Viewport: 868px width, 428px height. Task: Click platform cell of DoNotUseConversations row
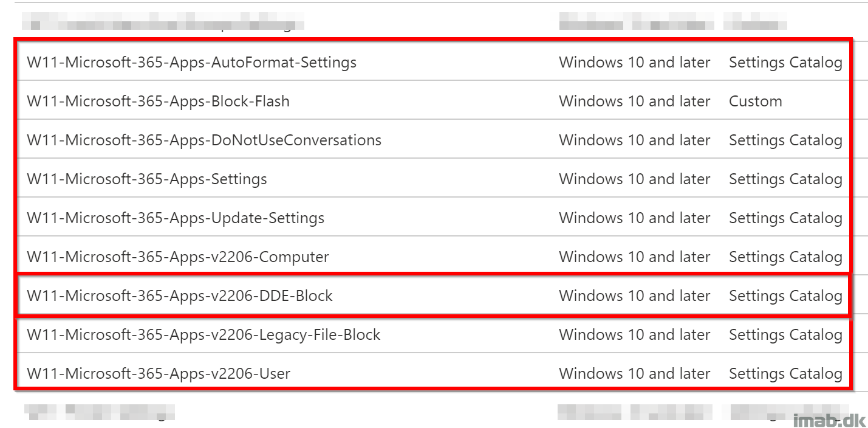(x=634, y=140)
